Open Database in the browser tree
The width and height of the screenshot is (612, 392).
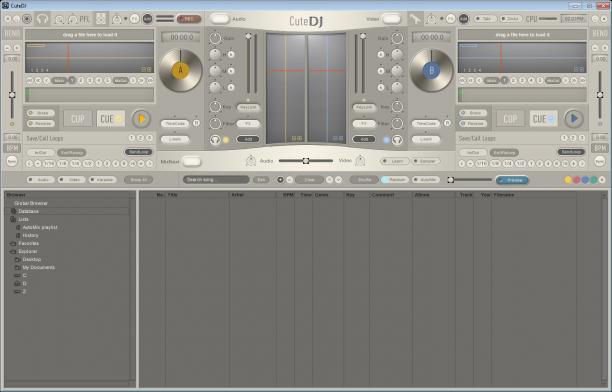coord(28,211)
